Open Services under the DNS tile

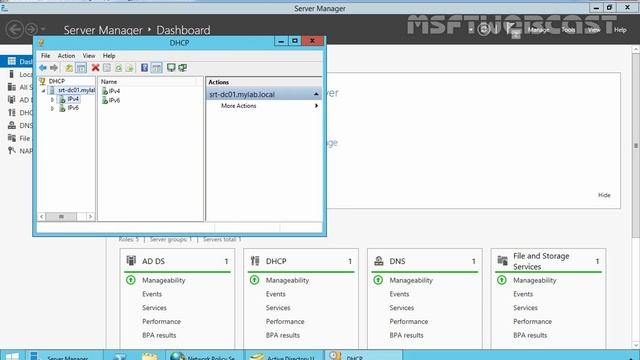pyautogui.click(x=402, y=308)
